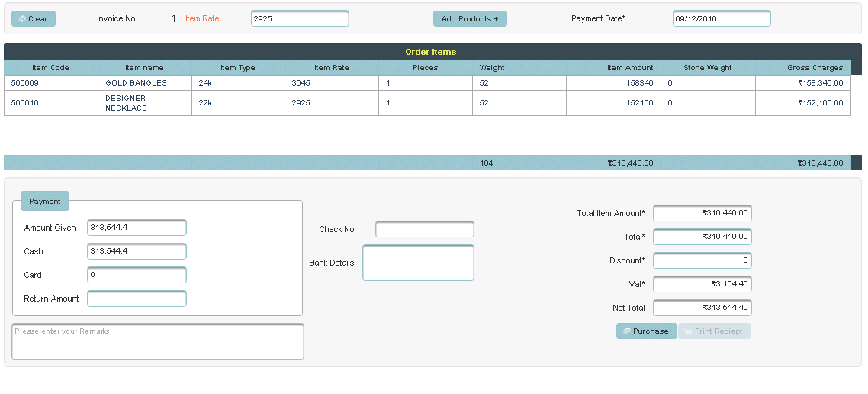Screen dimensions: 868x394
Task: Focus the Return Amount field
Action: click(x=137, y=299)
